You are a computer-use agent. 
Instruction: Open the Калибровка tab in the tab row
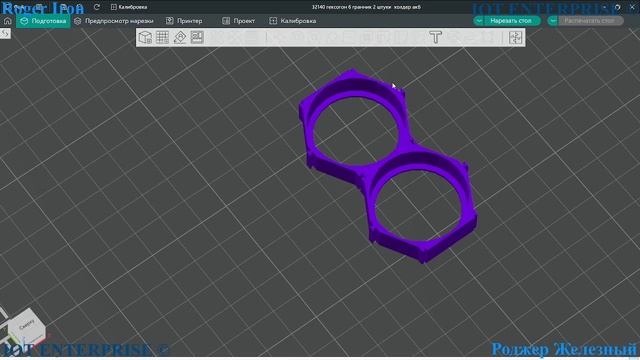pyautogui.click(x=293, y=21)
